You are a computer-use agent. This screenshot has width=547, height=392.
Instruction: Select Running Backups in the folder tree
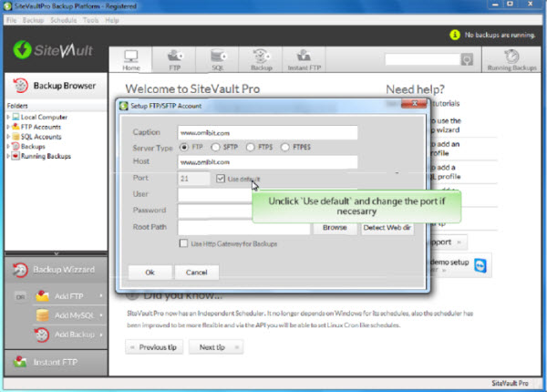tap(46, 156)
